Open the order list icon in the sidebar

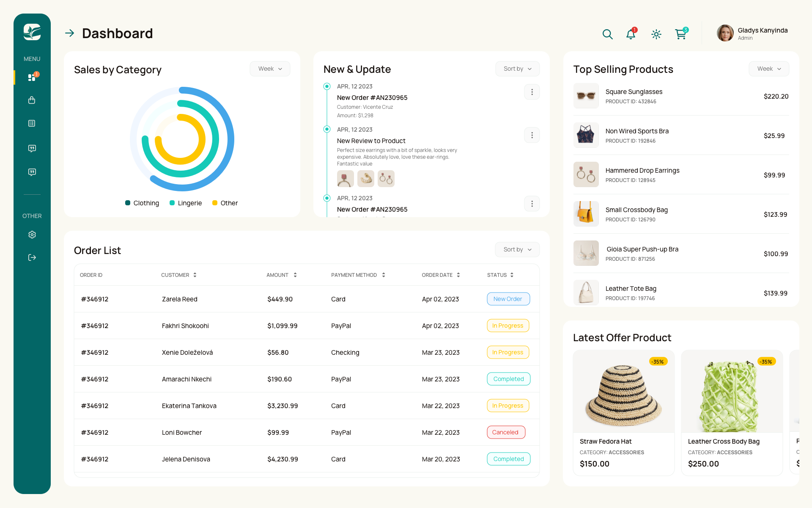(32, 123)
